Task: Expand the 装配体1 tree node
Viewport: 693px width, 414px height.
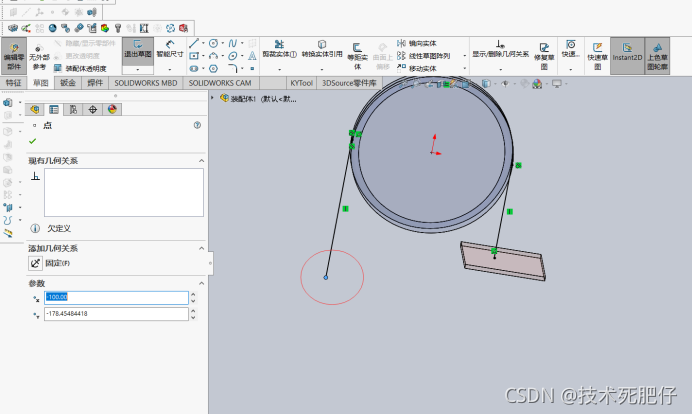Action: pyautogui.click(x=212, y=98)
